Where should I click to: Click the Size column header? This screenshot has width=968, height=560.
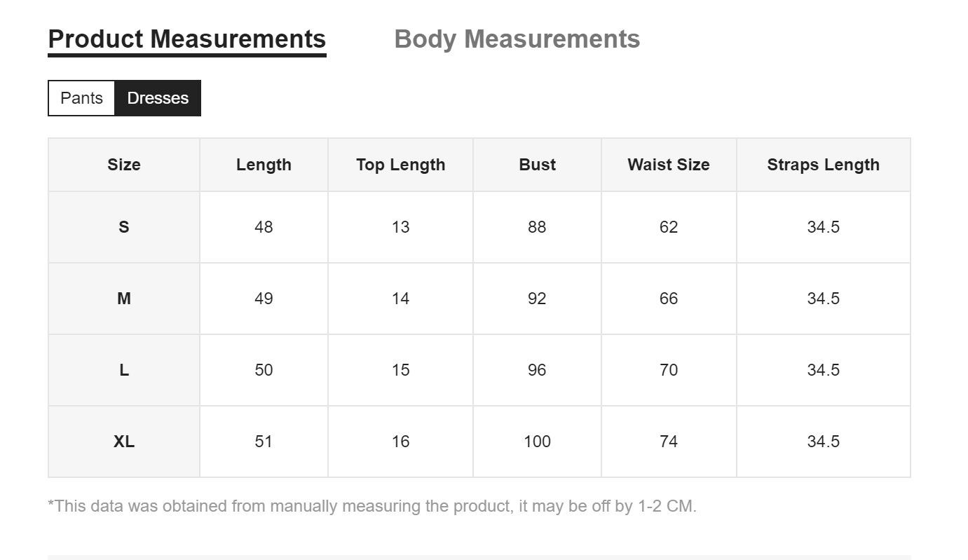pyautogui.click(x=124, y=165)
